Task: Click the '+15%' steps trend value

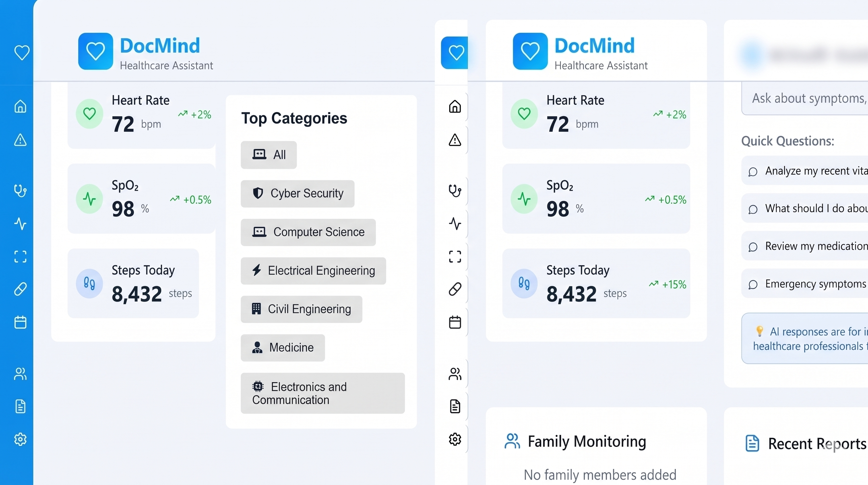Action: [674, 284]
